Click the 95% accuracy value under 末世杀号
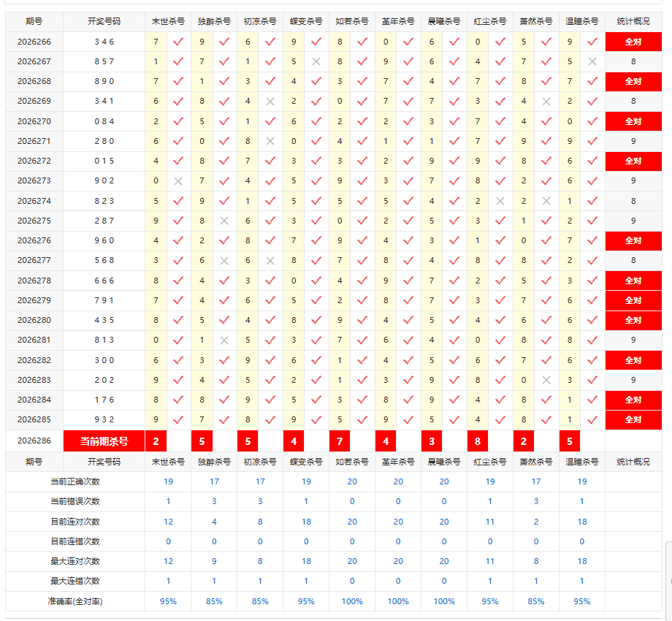The width and height of the screenshot is (672, 621). tap(169, 601)
